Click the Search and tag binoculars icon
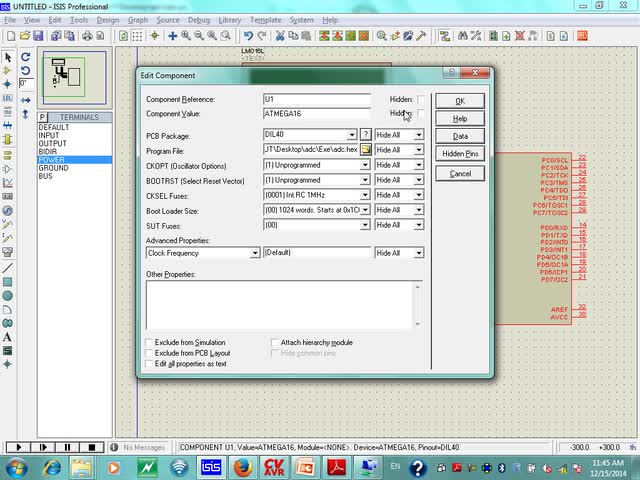Image resolution: width=640 pixels, height=480 pixels. coord(462,36)
